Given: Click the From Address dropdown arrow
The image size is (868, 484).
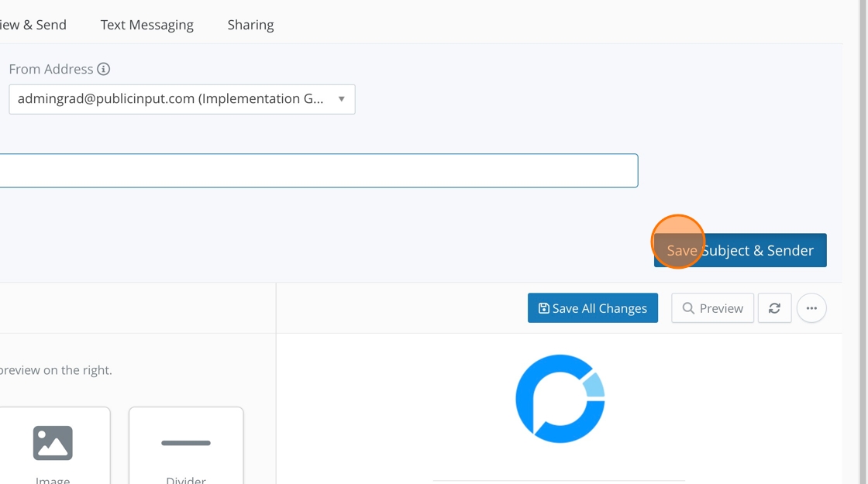Looking at the screenshot, I should [x=341, y=99].
